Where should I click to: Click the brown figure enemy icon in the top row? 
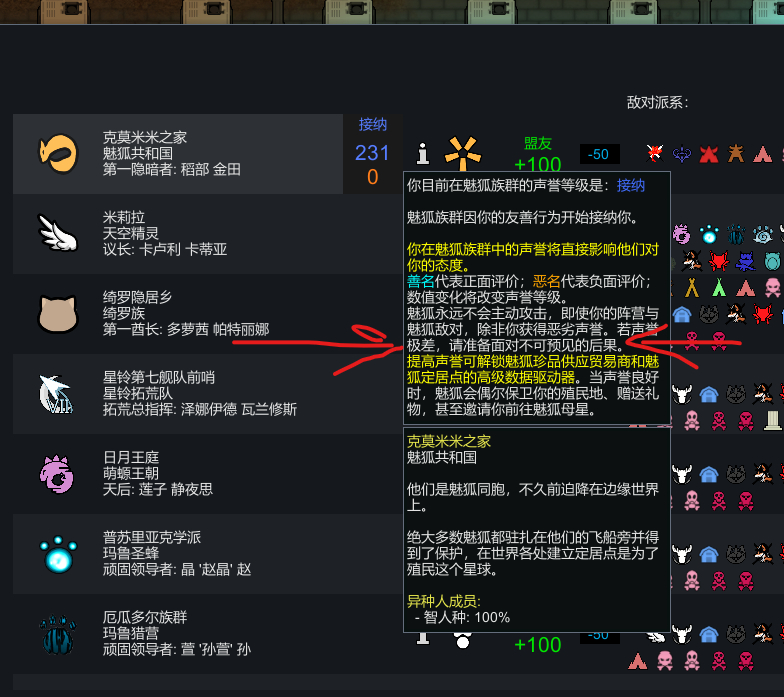736,154
